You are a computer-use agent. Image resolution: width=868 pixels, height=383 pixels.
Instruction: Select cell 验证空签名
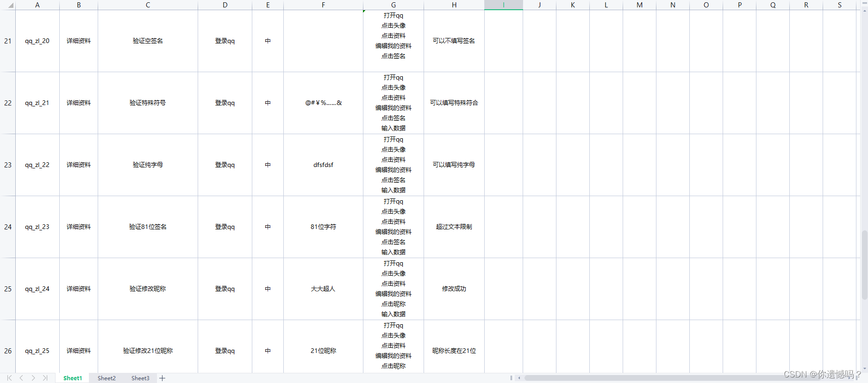click(x=148, y=41)
